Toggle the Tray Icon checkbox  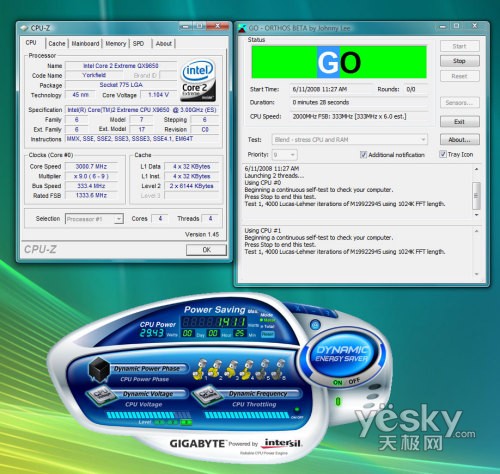tap(442, 154)
